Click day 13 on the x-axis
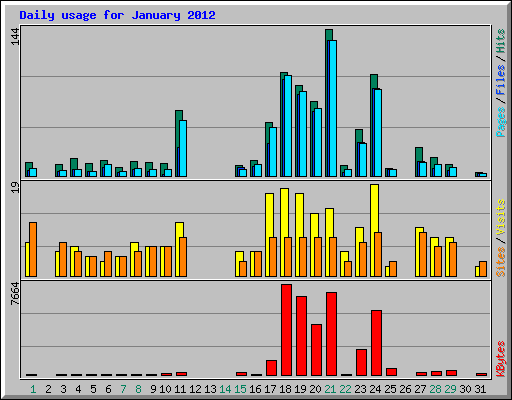This screenshot has width=512, height=400. 210,389
